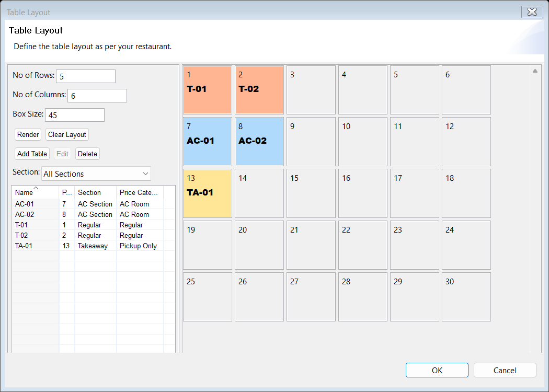Close the Table Layout dialog window
Screen dimensions: 549x392
click(532, 12)
